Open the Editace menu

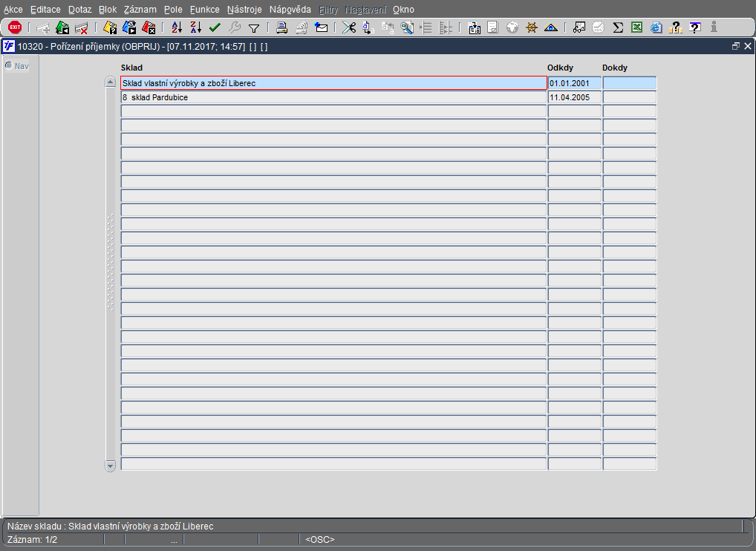point(45,10)
